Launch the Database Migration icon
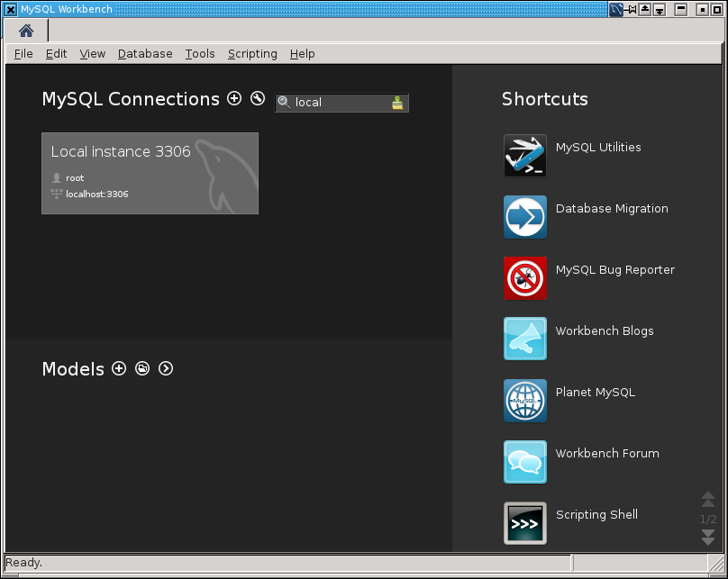Viewport: 728px width, 579px height. pos(525,217)
